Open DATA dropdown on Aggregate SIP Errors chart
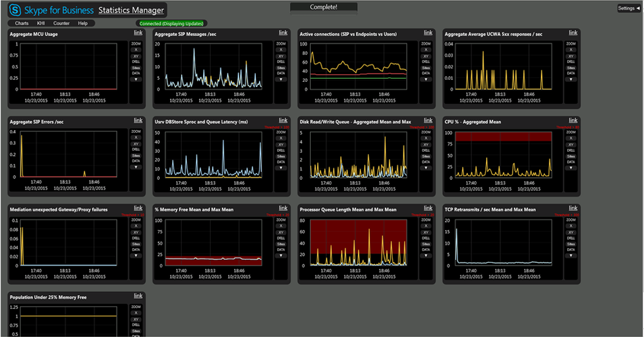Screen dimensions: 644x337 [x=136, y=167]
